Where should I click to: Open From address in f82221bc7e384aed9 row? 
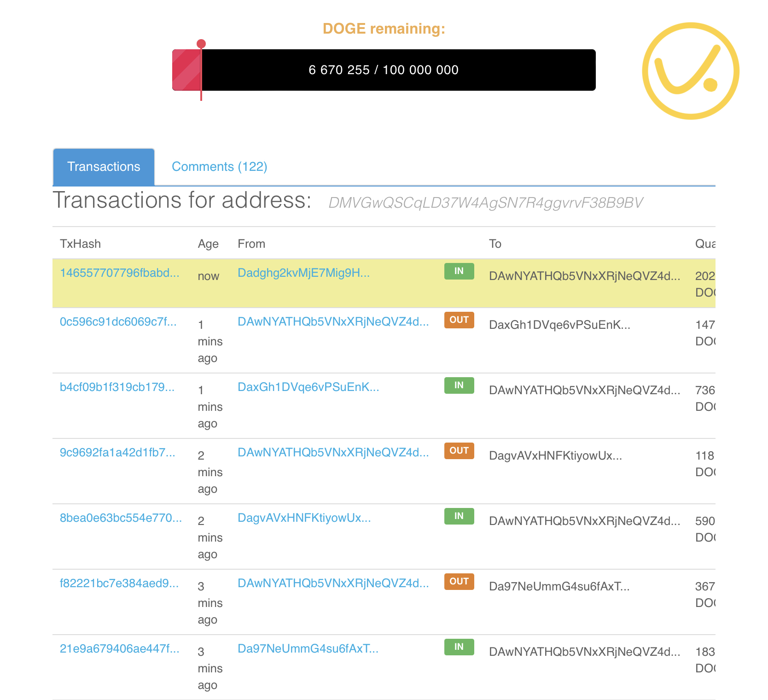(x=333, y=583)
